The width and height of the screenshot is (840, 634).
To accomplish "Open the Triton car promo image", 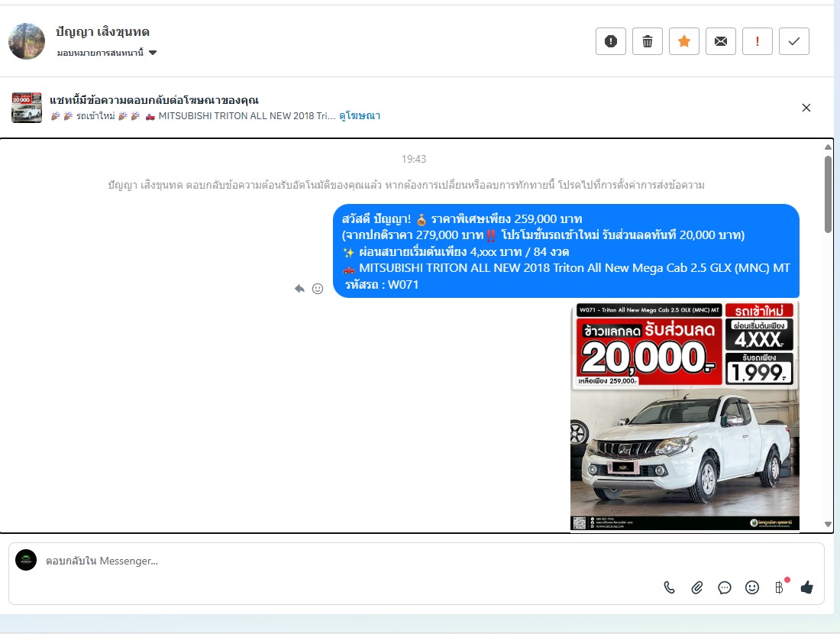I will click(685, 416).
